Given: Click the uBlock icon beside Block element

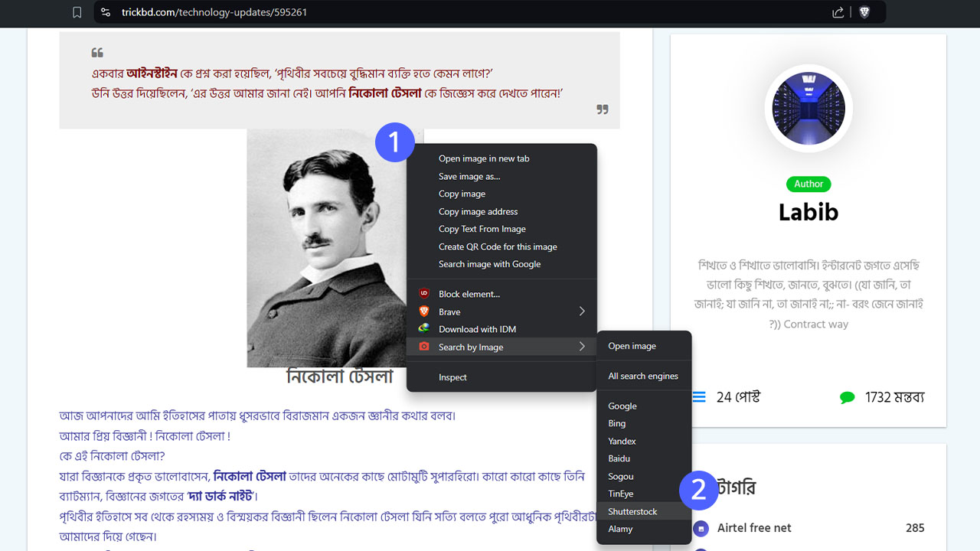Looking at the screenshot, I should click(423, 294).
